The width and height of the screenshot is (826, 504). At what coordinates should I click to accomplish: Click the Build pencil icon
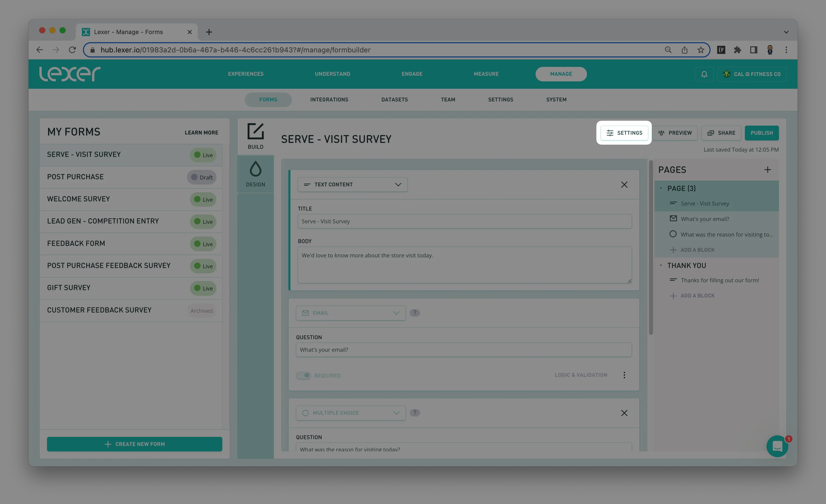[255, 131]
